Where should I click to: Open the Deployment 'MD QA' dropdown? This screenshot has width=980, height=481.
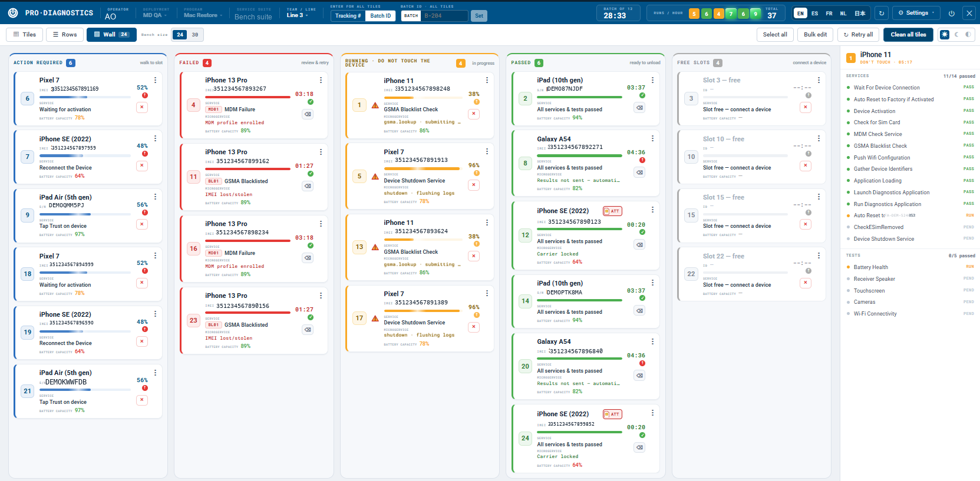click(154, 15)
